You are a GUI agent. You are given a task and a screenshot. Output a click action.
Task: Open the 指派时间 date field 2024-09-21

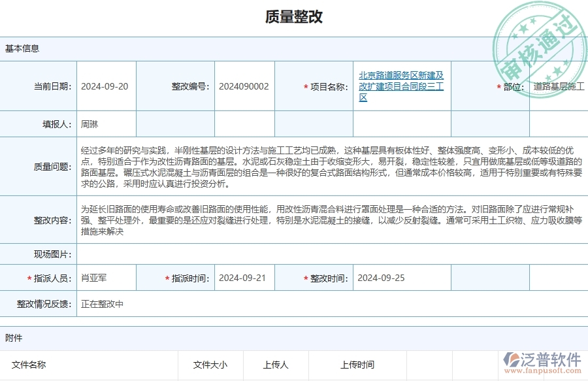pos(242,277)
